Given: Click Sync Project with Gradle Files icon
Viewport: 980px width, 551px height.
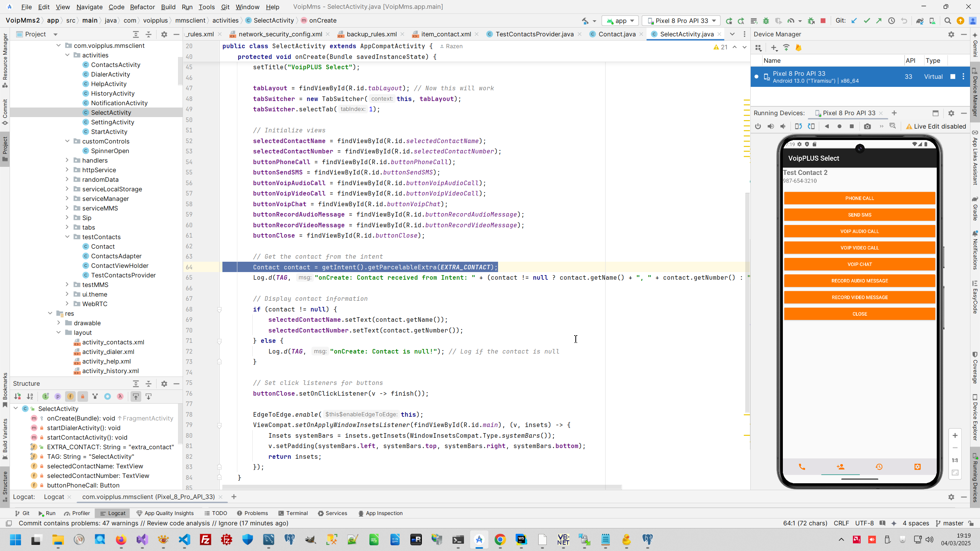Looking at the screenshot, I should pyautogui.click(x=920, y=21).
